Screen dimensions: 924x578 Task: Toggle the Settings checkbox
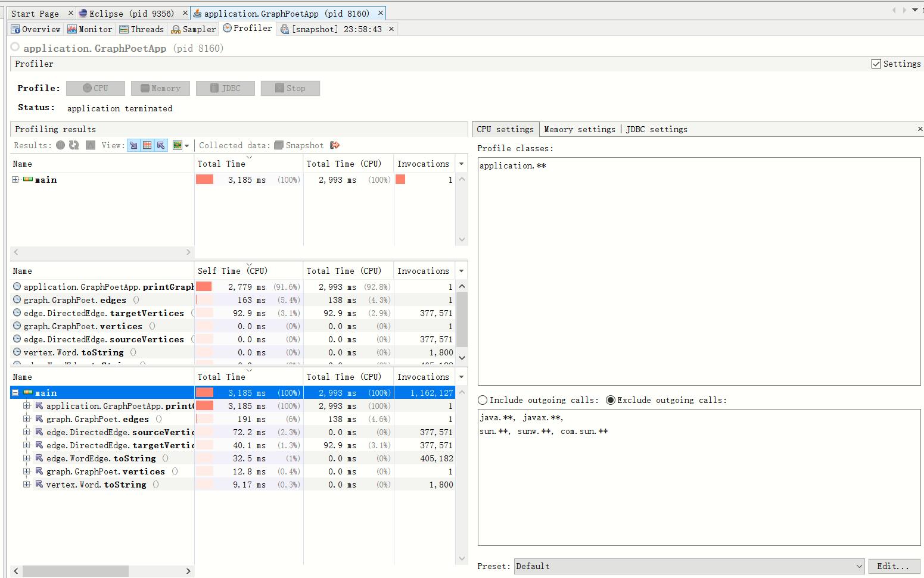(876, 64)
